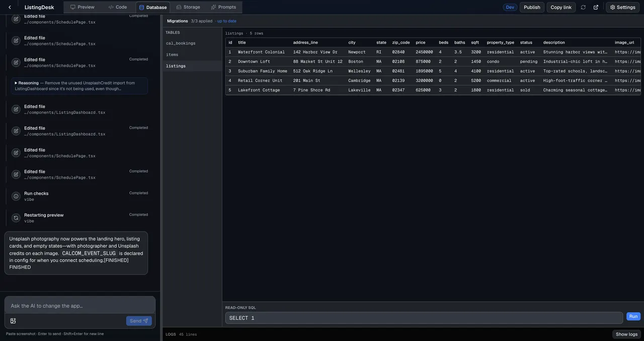Click the title column header

pos(242,42)
